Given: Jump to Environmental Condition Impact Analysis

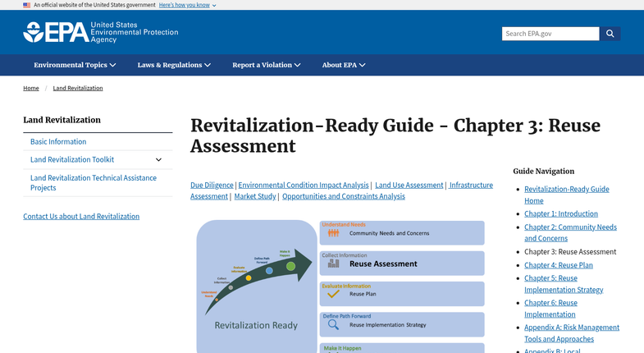Looking at the screenshot, I should tap(304, 186).
